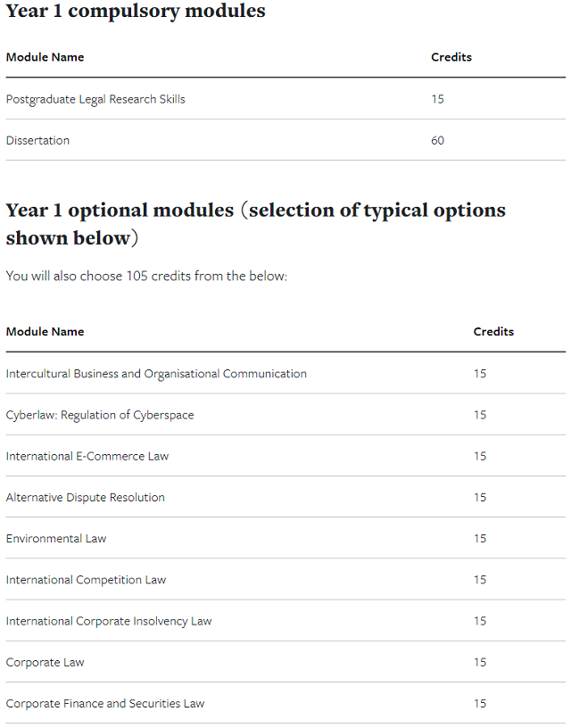Viewport: 571px width, 728px height.
Task: Select the Dissertation module row
Action: [x=285, y=140]
